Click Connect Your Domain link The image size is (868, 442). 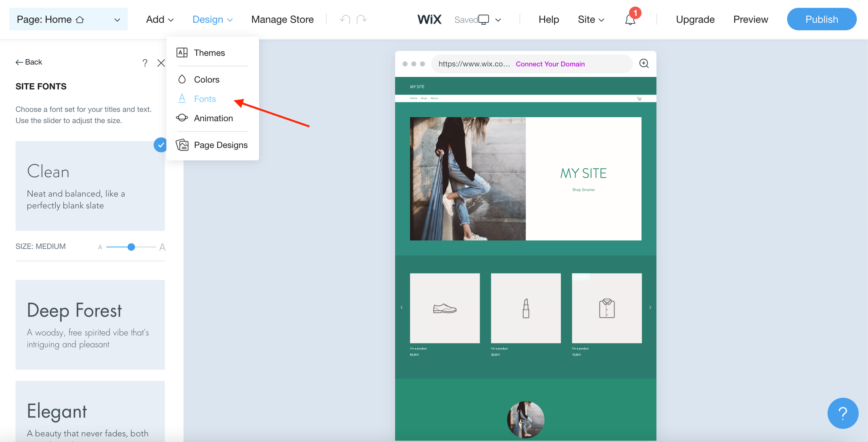pos(550,64)
